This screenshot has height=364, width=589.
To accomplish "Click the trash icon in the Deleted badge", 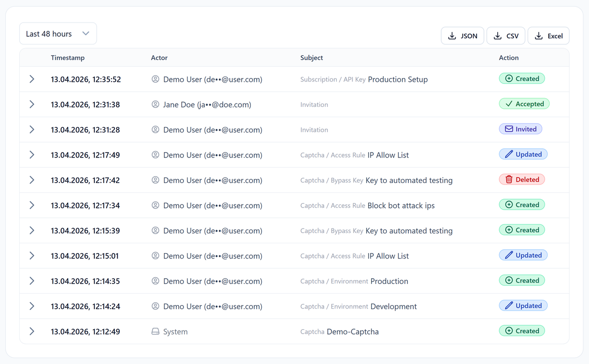I will 509,179.
